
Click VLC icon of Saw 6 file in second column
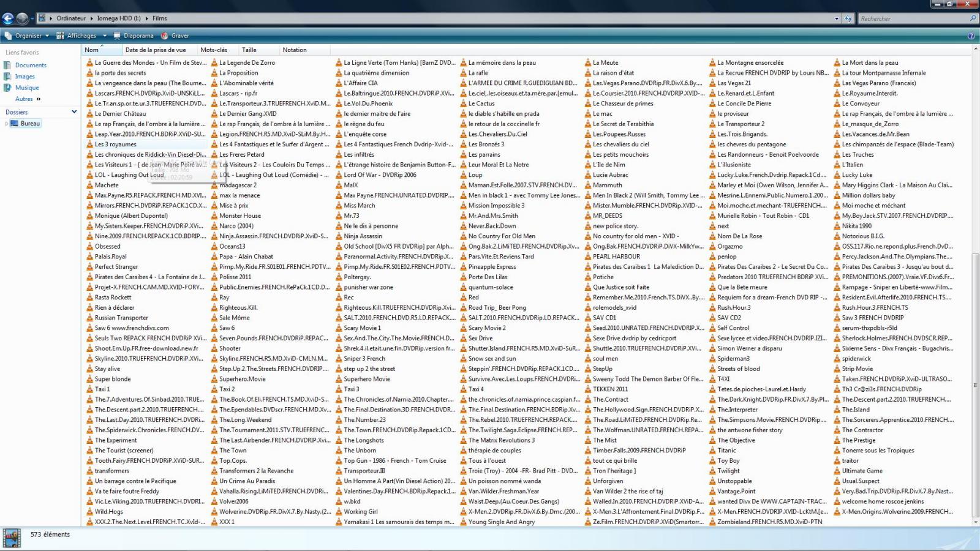pyautogui.click(x=214, y=328)
